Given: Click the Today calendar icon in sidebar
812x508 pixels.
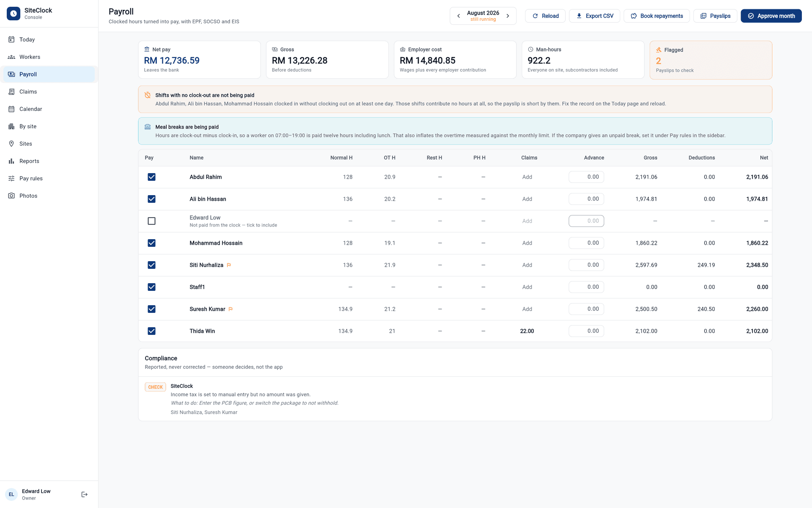Looking at the screenshot, I should 11,39.
